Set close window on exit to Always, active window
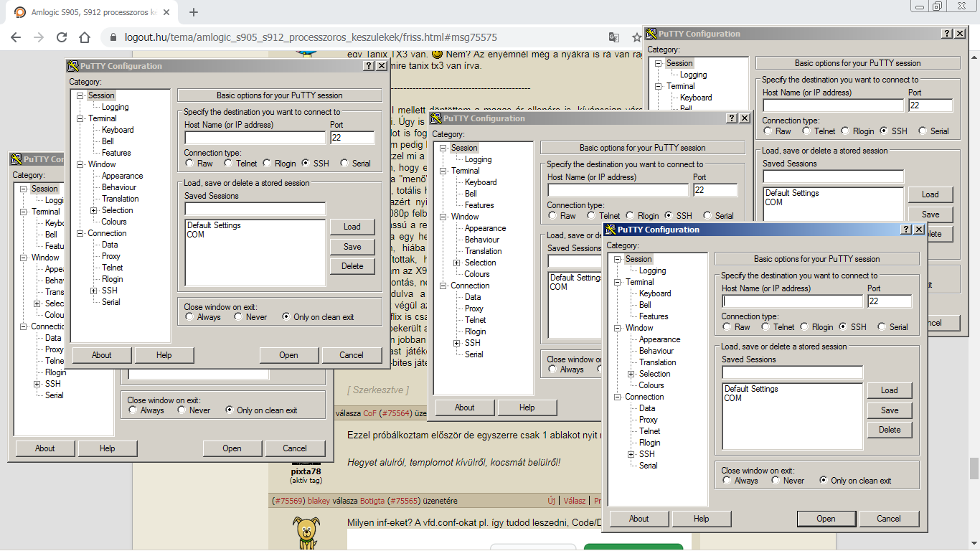Image resolution: width=980 pixels, height=551 pixels. [x=727, y=481]
